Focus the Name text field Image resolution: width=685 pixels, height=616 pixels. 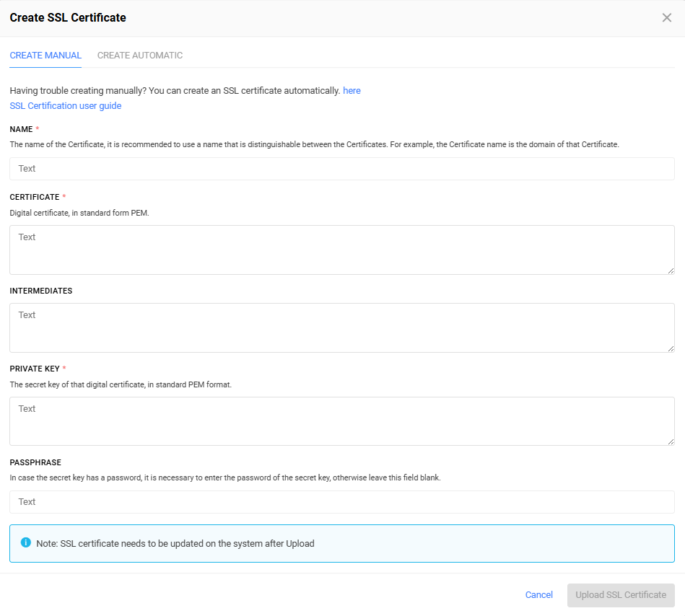click(x=342, y=169)
